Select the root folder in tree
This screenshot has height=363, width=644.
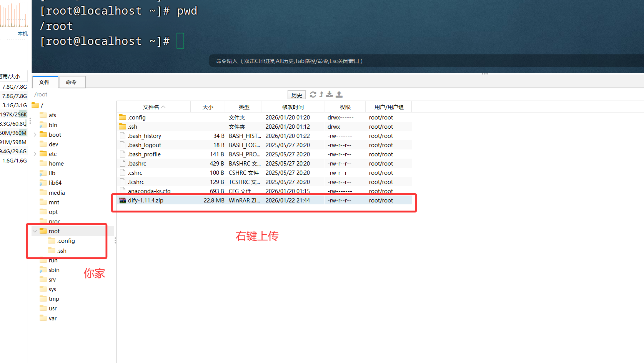(50, 231)
